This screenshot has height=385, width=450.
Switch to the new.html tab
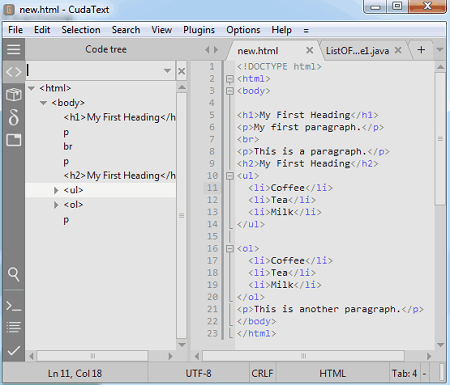pos(258,51)
